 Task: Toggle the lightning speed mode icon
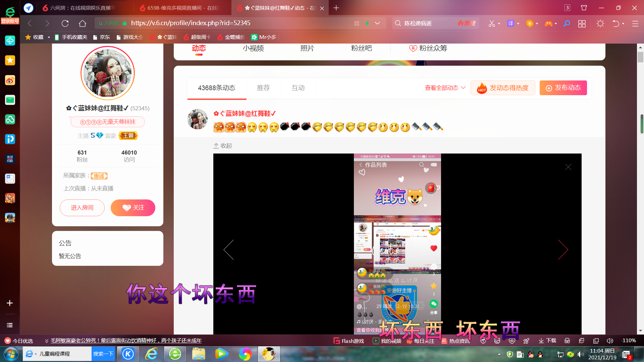[367, 23]
